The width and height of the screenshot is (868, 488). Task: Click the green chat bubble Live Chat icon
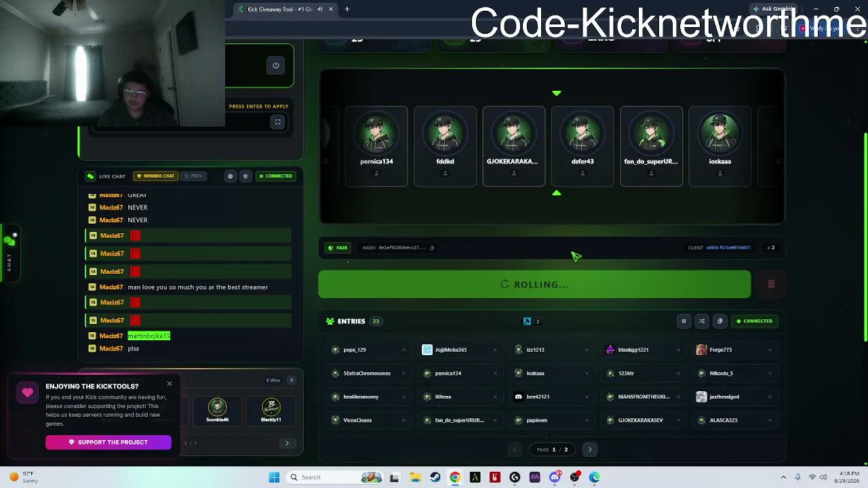click(x=90, y=176)
